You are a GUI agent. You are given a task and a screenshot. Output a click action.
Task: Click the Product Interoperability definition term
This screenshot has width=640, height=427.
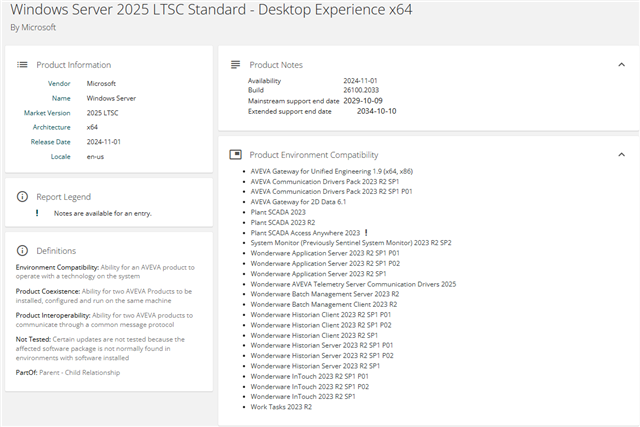pos(53,316)
